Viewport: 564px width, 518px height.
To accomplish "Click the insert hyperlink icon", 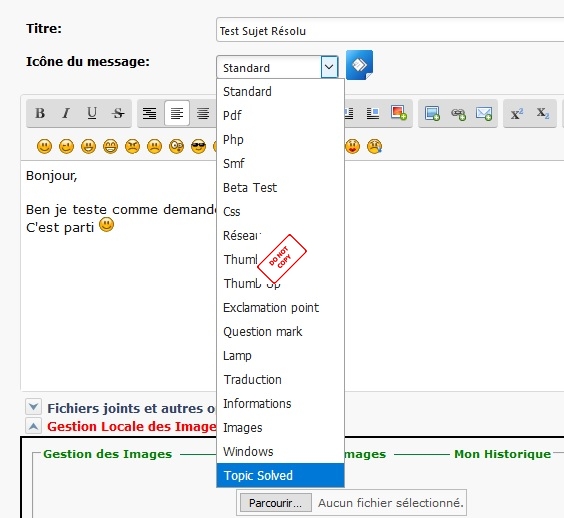I will click(458, 114).
